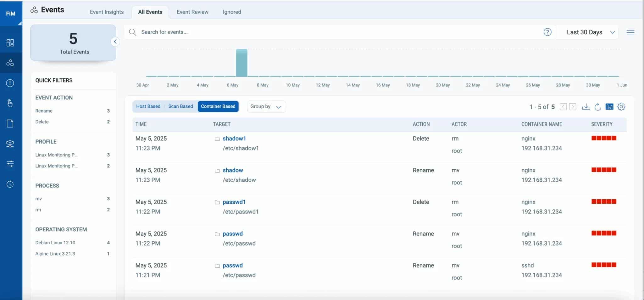Open the Last 30 Days dropdown

click(587, 32)
